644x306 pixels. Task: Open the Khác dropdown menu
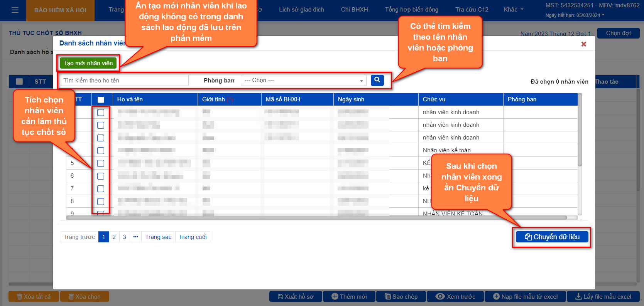coord(513,10)
